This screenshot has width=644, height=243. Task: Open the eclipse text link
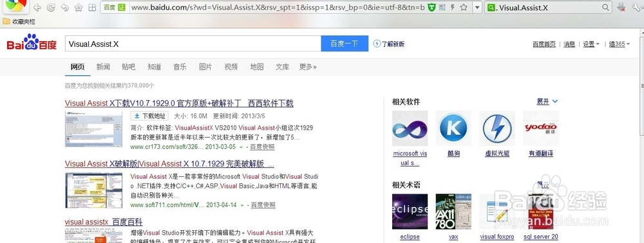410,237
